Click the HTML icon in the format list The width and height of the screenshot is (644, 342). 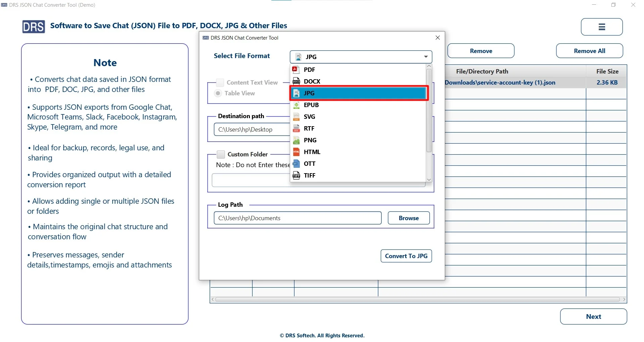click(296, 152)
